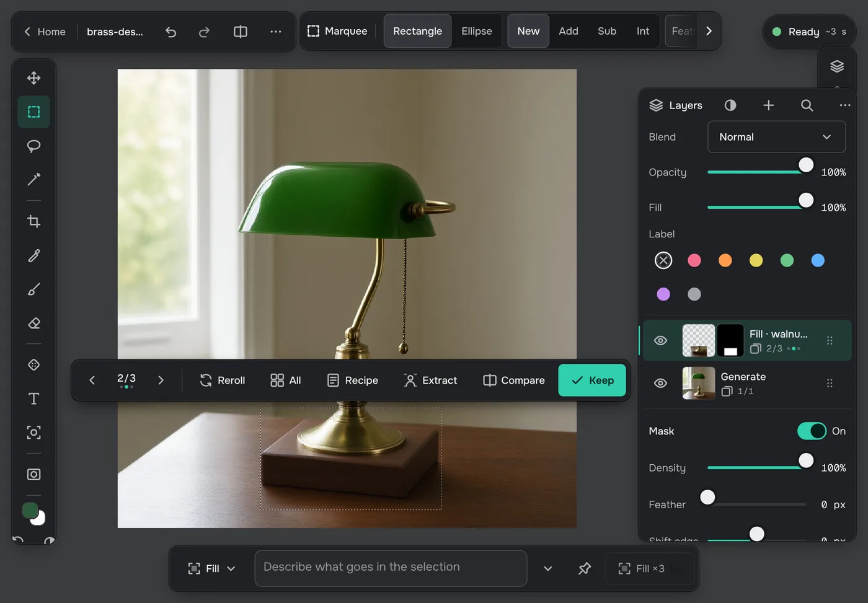
Task: Open the layers stack icon at top right
Action: click(x=837, y=66)
